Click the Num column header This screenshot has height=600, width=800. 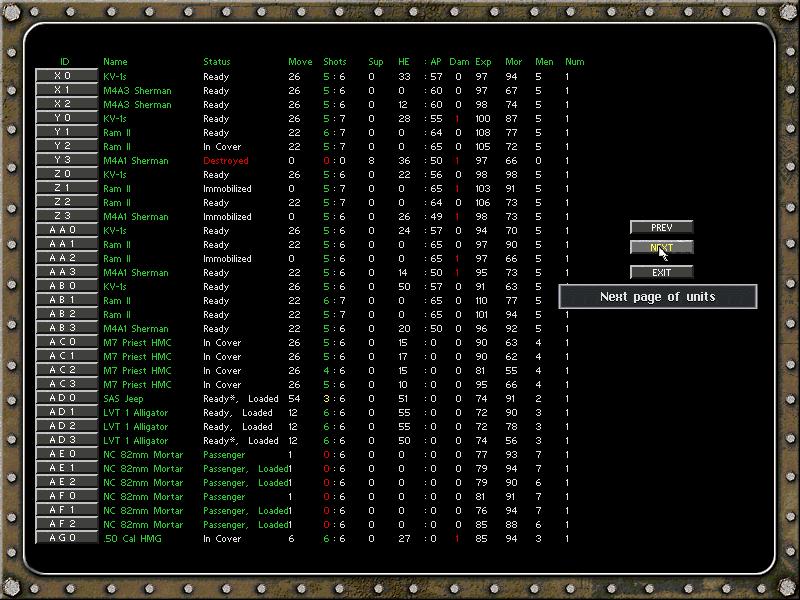pos(574,62)
